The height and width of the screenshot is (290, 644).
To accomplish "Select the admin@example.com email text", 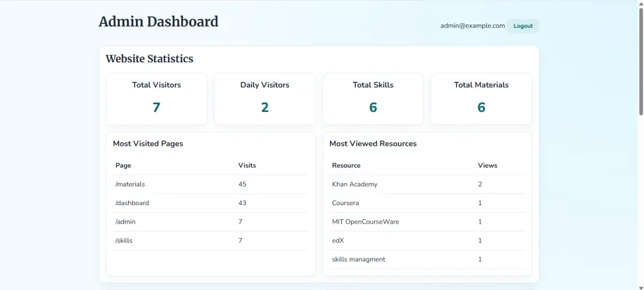I will point(472,26).
